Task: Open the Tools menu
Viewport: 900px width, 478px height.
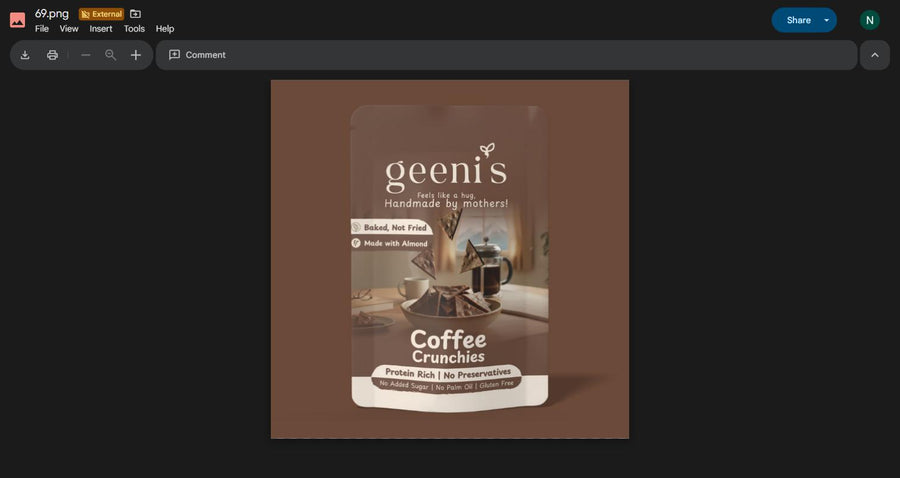Action: click(134, 29)
